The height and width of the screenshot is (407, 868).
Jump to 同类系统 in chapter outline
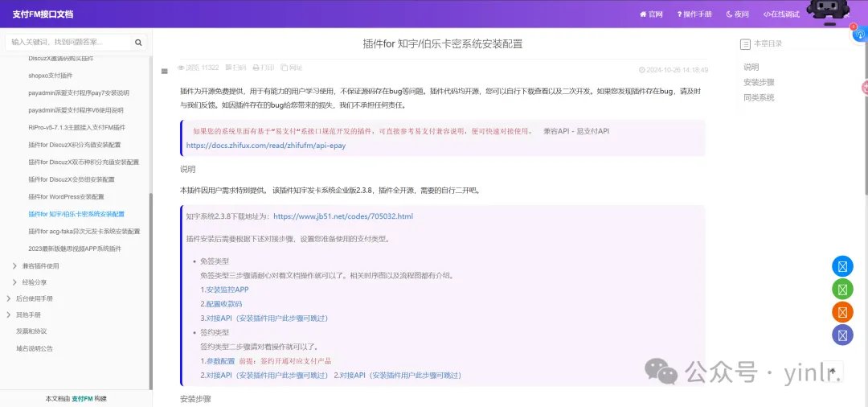[759, 98]
